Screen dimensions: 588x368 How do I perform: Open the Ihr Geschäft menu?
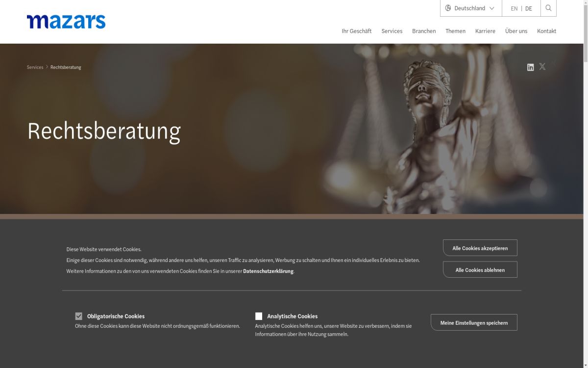tap(357, 31)
